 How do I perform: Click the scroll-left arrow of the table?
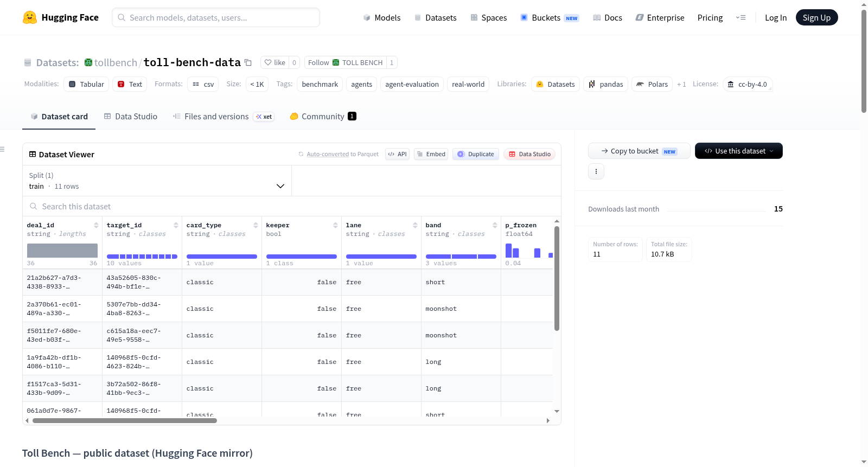27,420
